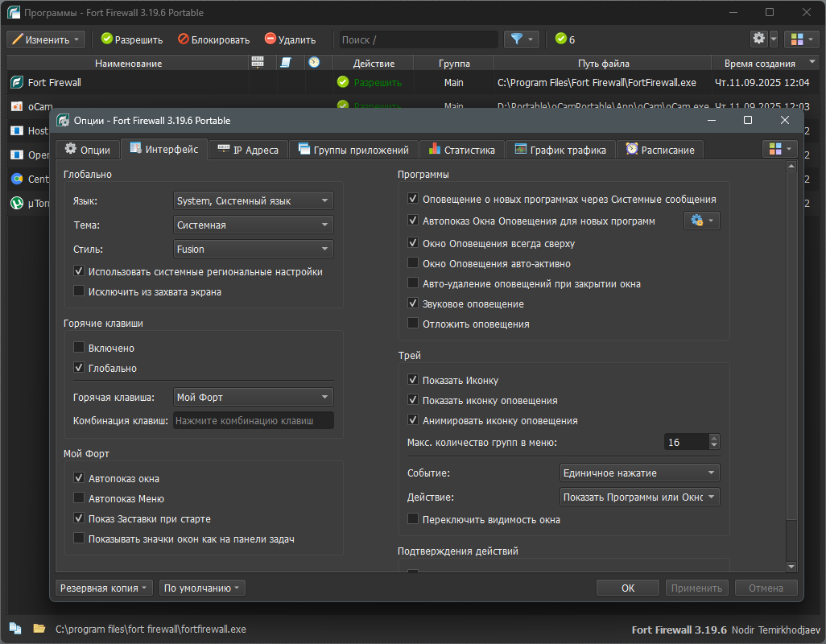Click the options panel scrollbar down arrow

tap(791, 567)
